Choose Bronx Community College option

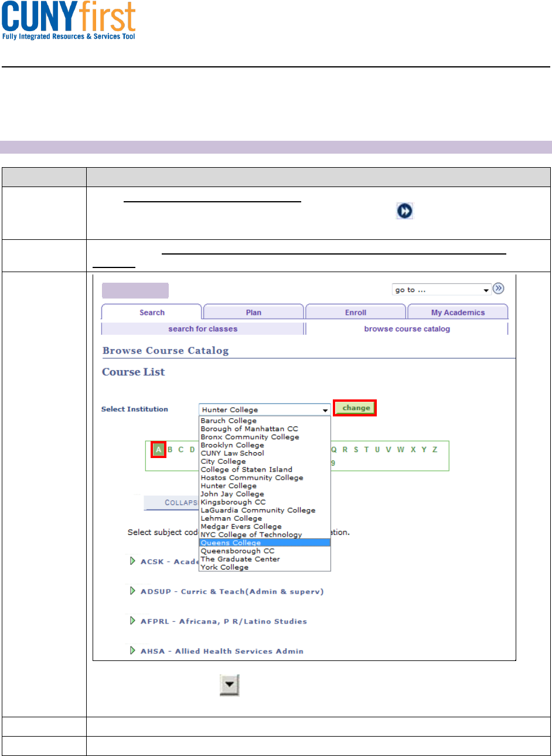click(265, 437)
